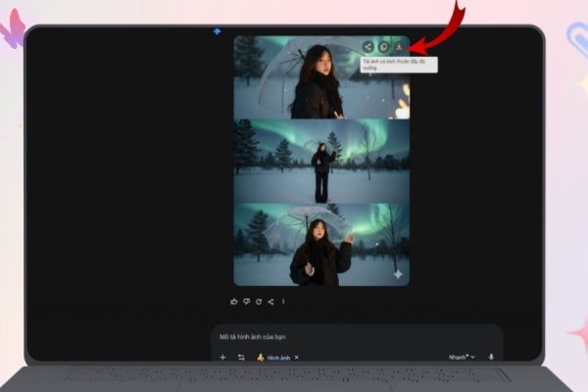Click the thumbs down icon below the image
The image size is (588, 392).
tap(247, 301)
